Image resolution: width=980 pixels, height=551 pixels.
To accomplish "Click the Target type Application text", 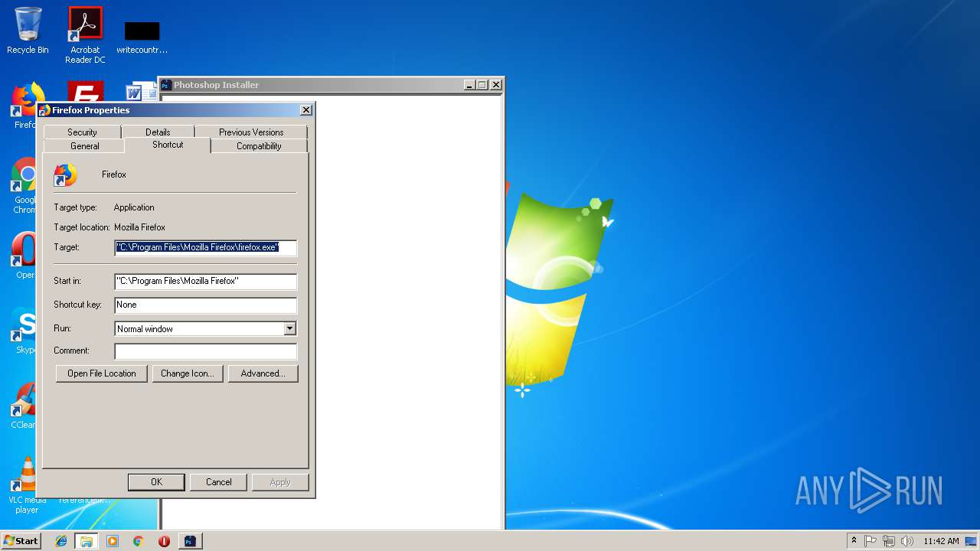I will pyautogui.click(x=134, y=207).
